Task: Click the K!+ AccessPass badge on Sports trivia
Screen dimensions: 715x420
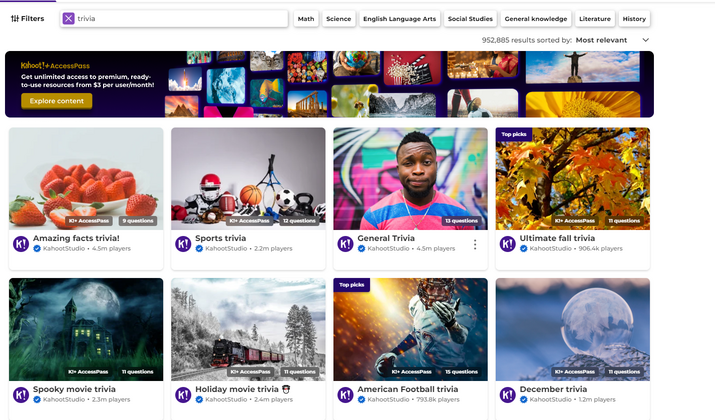Action: coord(249,221)
